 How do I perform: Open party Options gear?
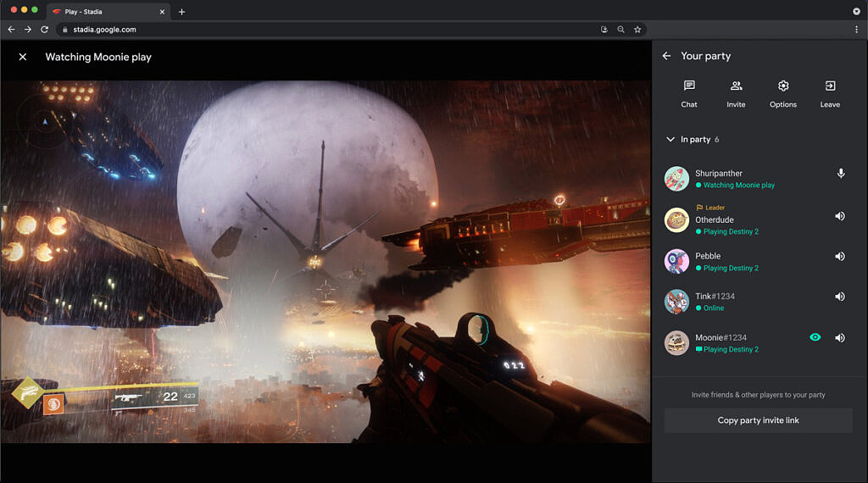pos(782,93)
